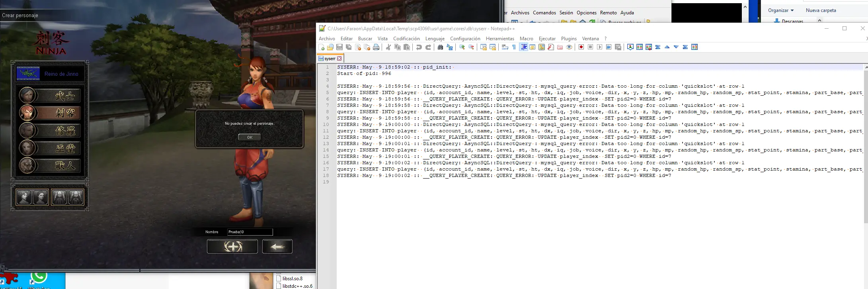
Task: Start macro recording with red record icon
Action: 581,47
